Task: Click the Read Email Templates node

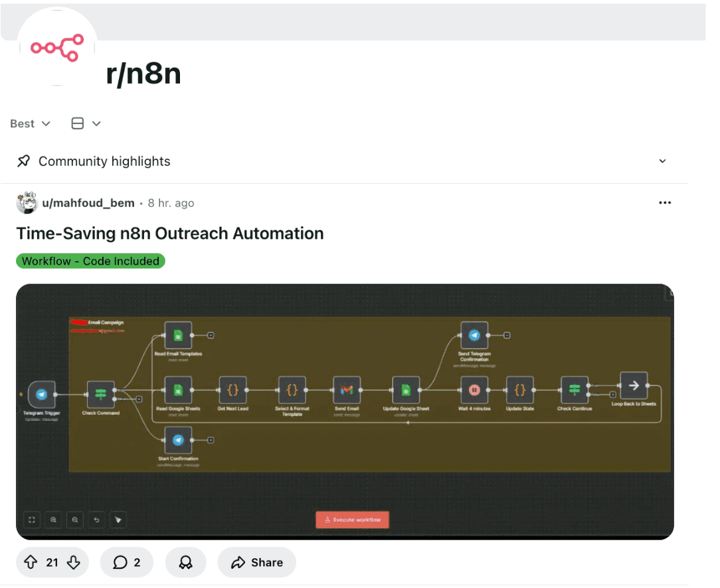Action: pos(177,334)
